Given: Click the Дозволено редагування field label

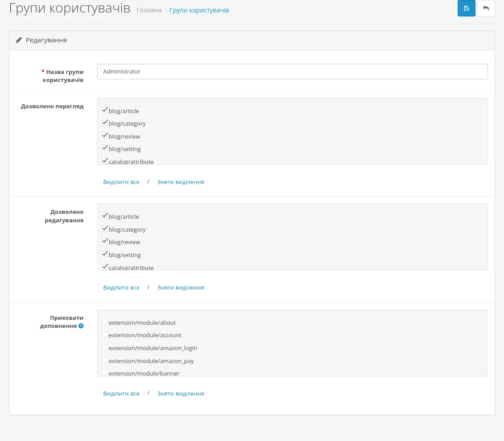Looking at the screenshot, I should pyautogui.click(x=64, y=216).
